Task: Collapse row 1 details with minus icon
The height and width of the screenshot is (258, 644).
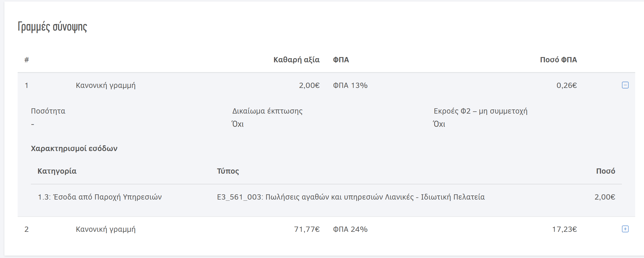Action: 625,85
